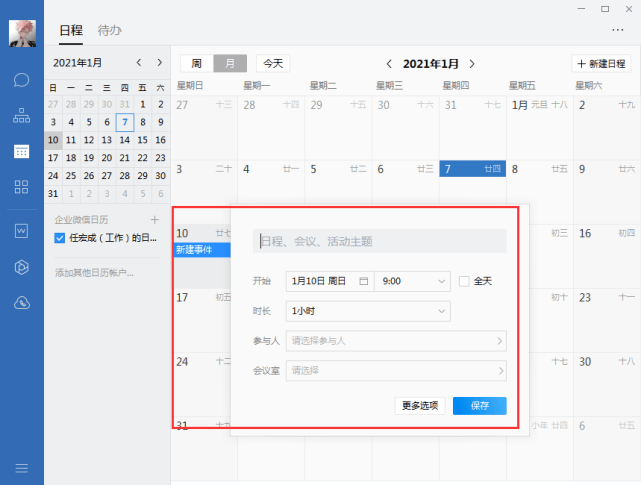Click the 1月10日 周日 start date field

click(330, 281)
